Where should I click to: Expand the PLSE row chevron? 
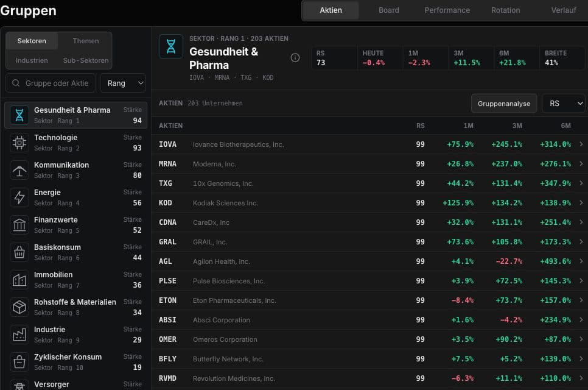tap(581, 281)
